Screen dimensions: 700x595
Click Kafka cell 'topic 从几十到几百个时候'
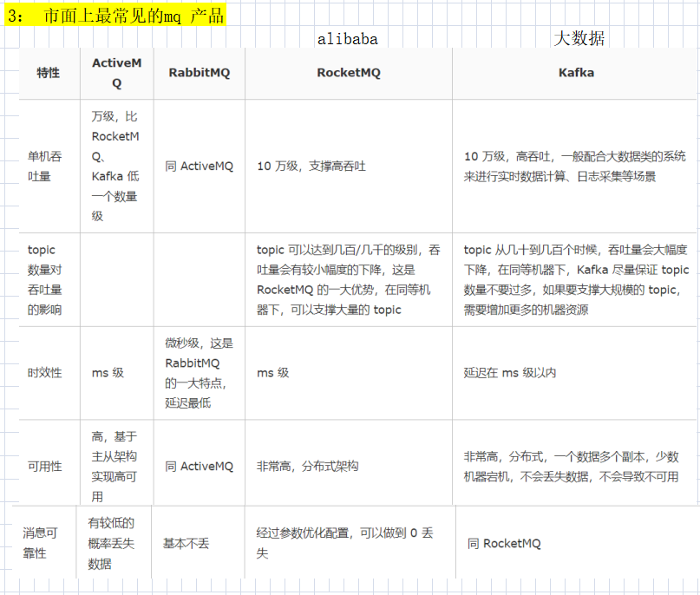coord(576,279)
